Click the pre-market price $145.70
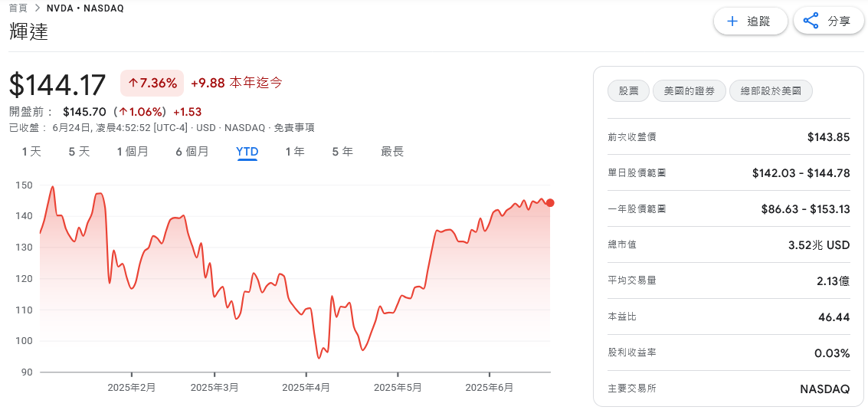The height and width of the screenshot is (410, 868). 84,111
